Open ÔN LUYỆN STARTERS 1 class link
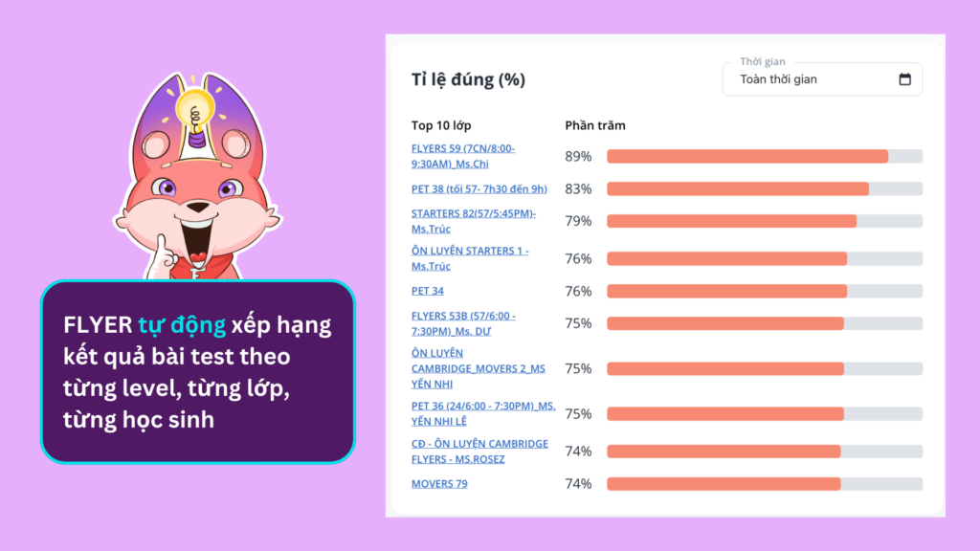980x551 pixels. coord(469,258)
